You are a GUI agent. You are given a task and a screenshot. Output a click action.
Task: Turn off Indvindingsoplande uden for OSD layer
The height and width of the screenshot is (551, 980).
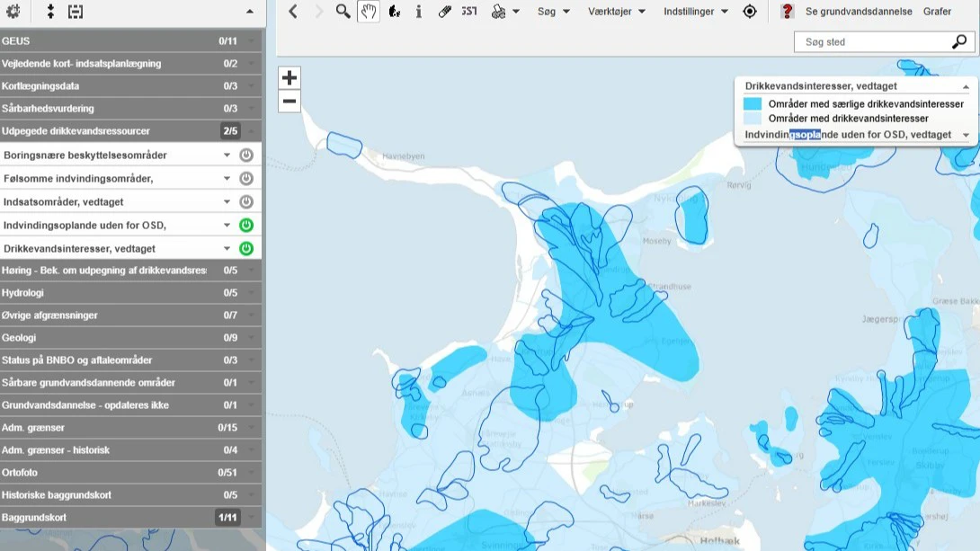coord(246,225)
